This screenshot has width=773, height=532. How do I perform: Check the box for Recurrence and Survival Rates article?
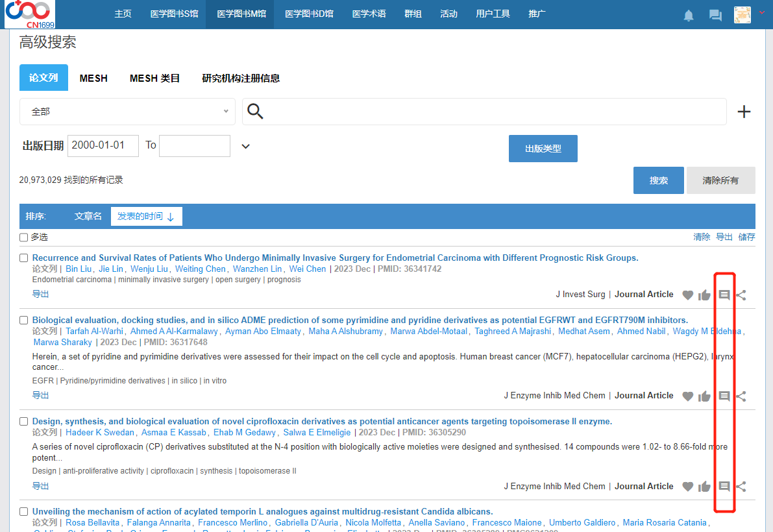[x=24, y=258]
